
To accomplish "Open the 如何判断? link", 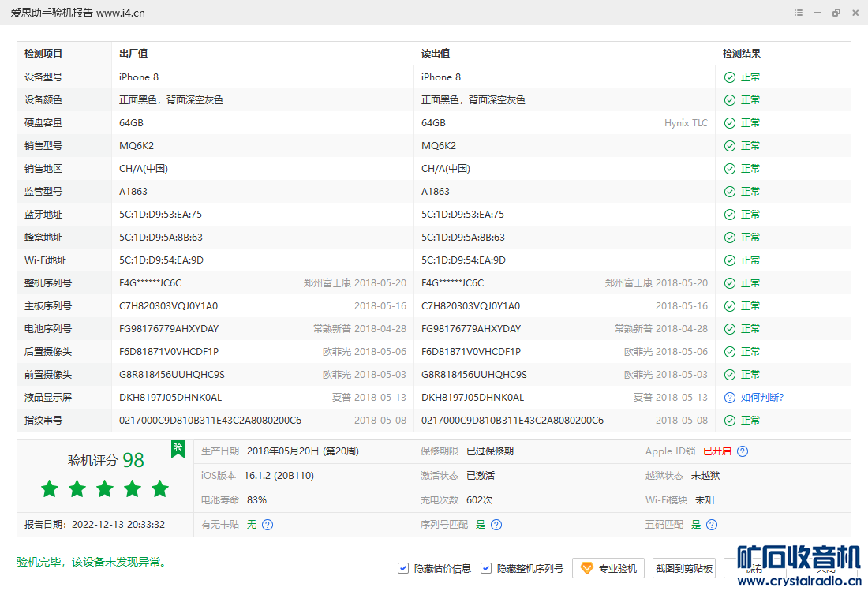I will 762,398.
